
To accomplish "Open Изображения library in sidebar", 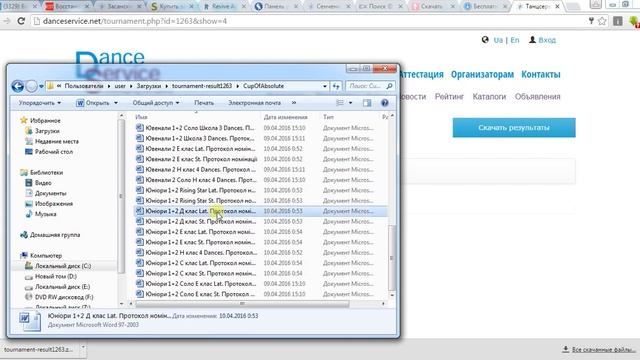I will [x=53, y=204].
